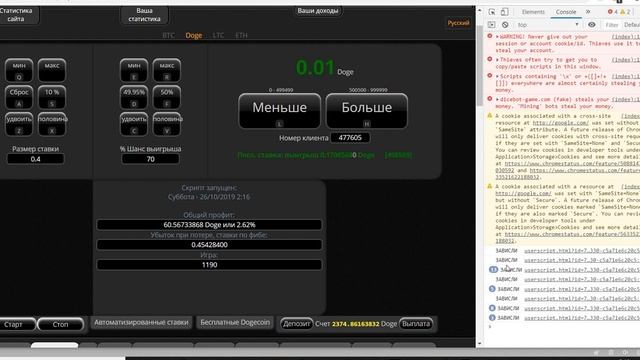Open the yellow warning count indicator
Image resolution: width=640 pixels, height=360 pixels.
tap(625, 12)
